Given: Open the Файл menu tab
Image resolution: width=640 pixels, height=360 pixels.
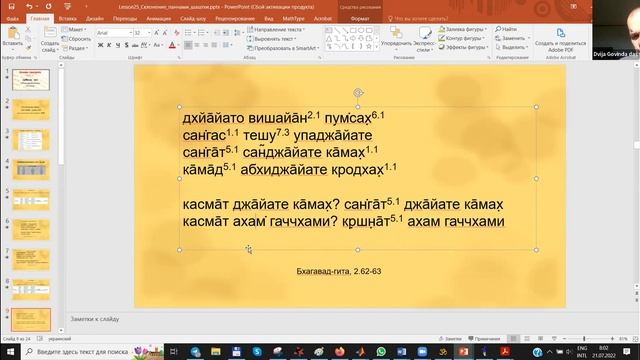Looking at the screenshot, I should point(13,19).
